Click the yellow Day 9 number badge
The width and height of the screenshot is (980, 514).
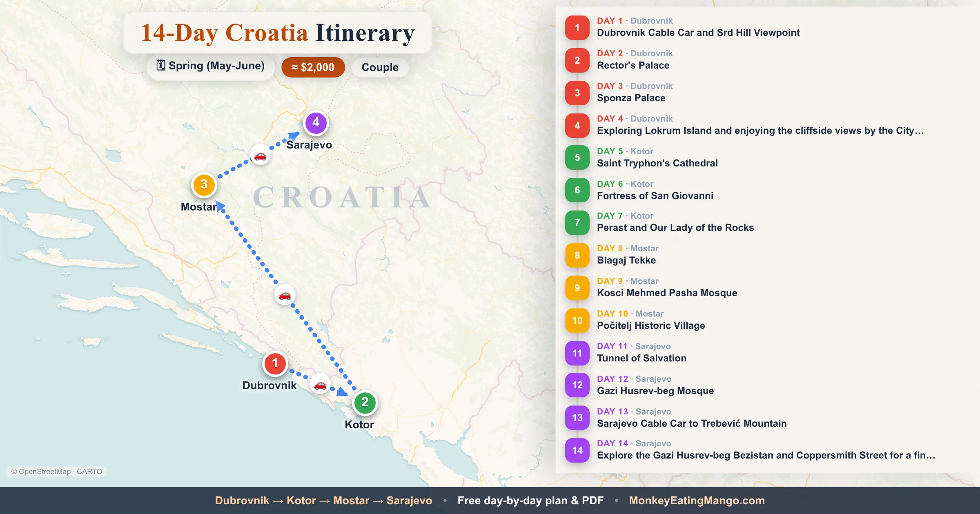click(x=577, y=288)
